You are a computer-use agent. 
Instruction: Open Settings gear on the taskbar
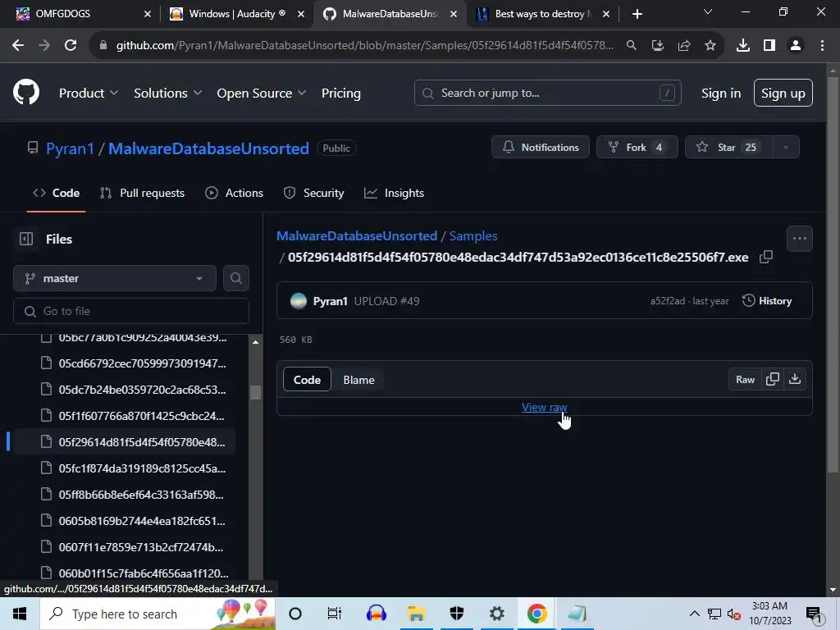coord(496,614)
